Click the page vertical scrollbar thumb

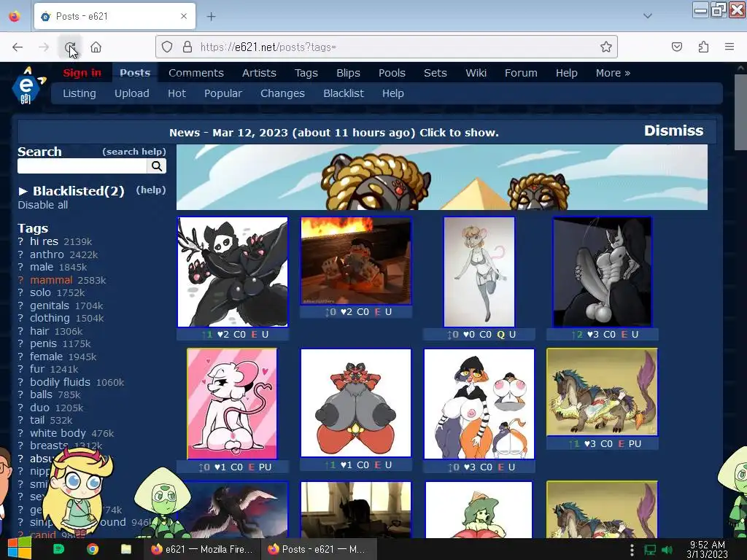[x=740, y=112]
